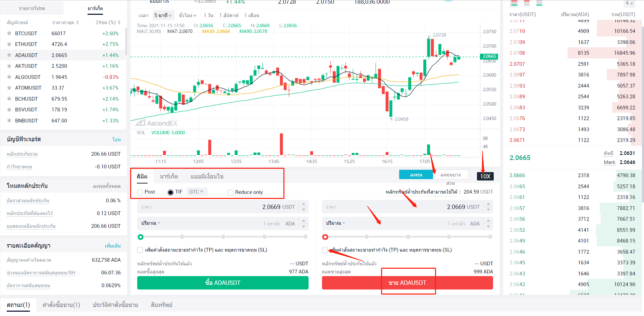Click order book bid price 2.0666
Screen dimensions: 644x316
tap(517, 175)
